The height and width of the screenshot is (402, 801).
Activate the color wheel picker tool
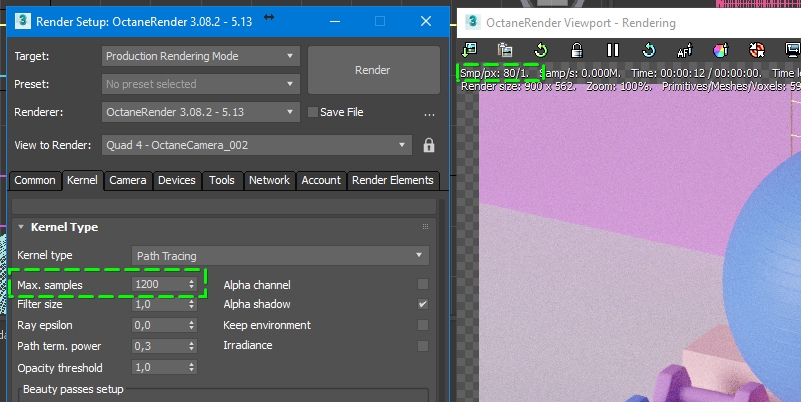[x=720, y=50]
